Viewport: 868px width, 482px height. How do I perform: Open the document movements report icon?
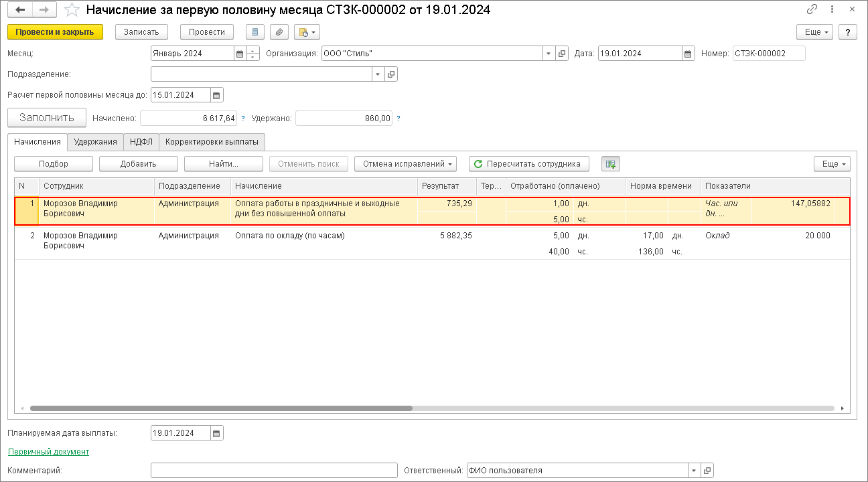point(255,32)
